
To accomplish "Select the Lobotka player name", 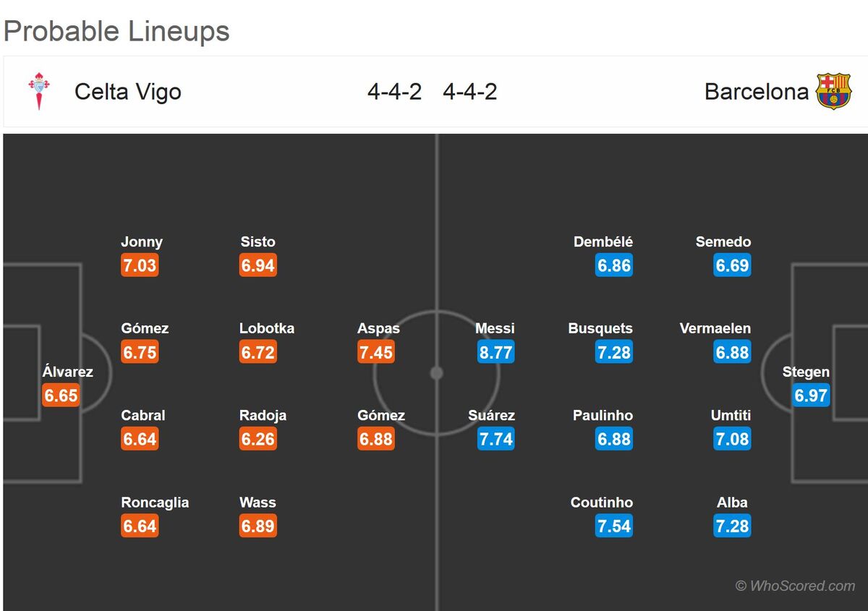I will [267, 328].
